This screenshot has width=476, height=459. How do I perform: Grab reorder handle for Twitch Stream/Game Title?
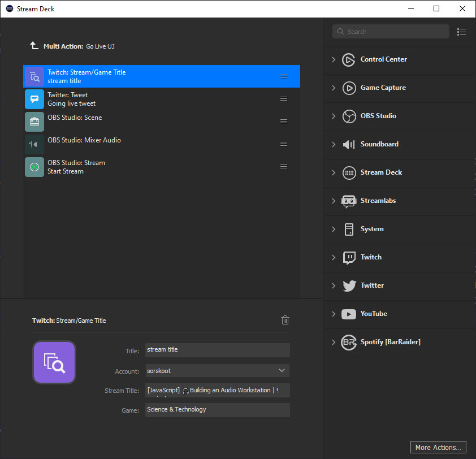[x=284, y=76]
